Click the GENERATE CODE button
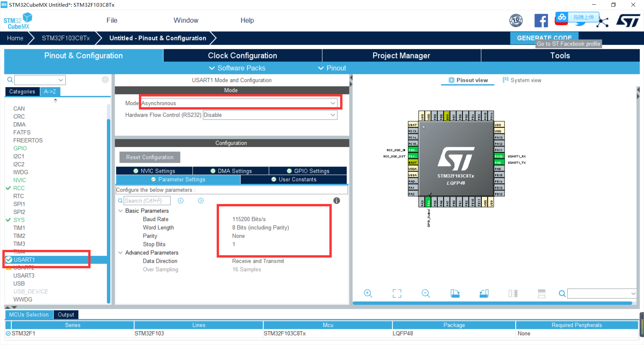 coord(544,38)
